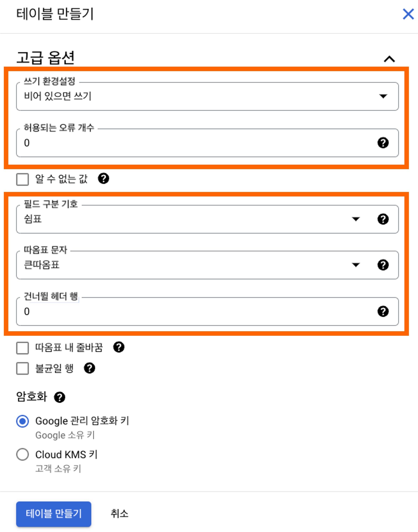Viewport: 418px width, 532px height.
Task: Enable the 알 수 없는 값 checkbox
Action: pos(23,179)
